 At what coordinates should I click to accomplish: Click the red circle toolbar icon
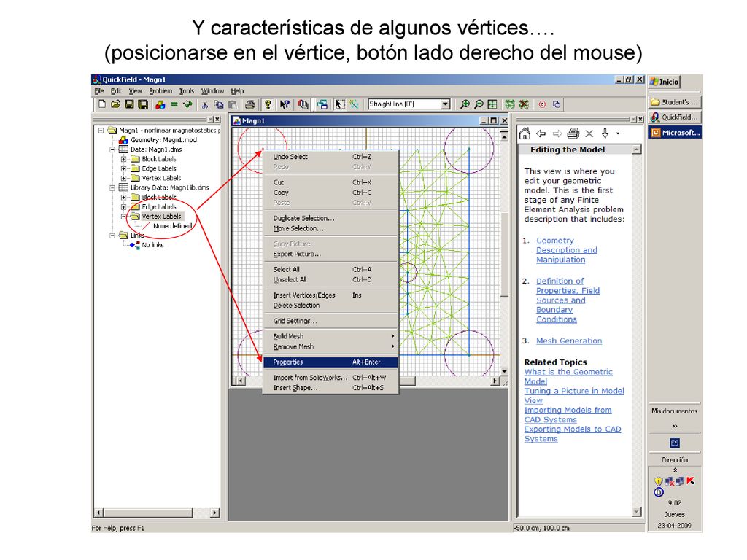(542, 104)
